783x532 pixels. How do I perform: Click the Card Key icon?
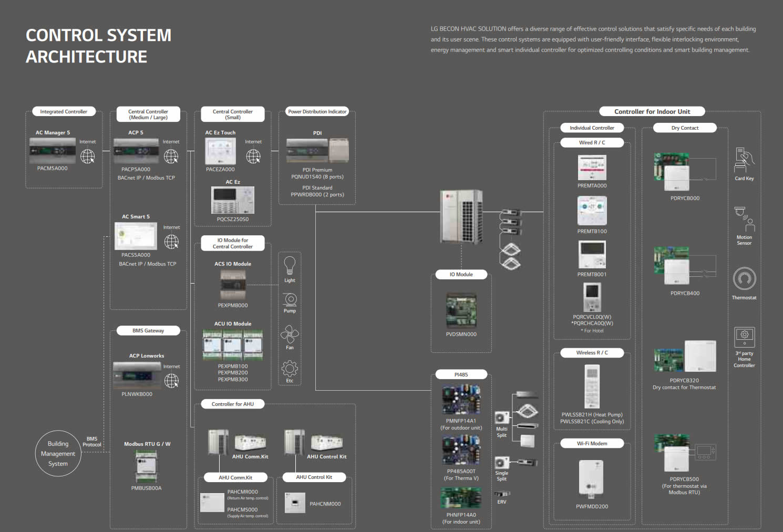[x=744, y=160]
